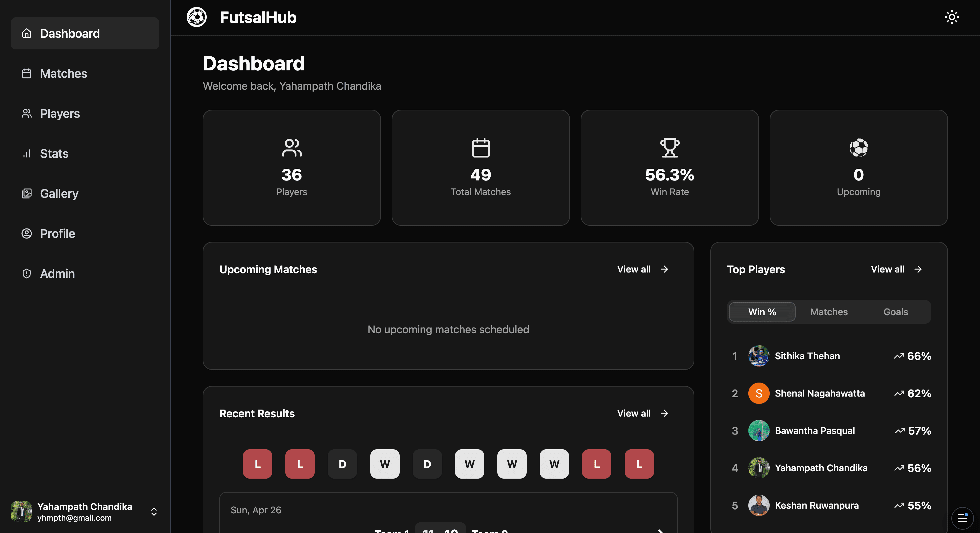Go to Matches in the sidebar
Viewport: 980px width, 533px height.
pos(85,73)
